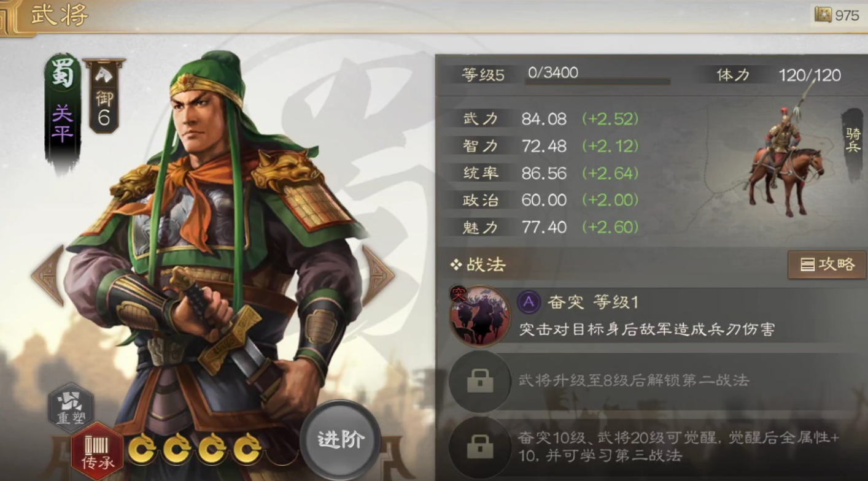Go to the previous general with left arrow
Image resolution: width=868 pixels, height=481 pixels.
pos(48,275)
